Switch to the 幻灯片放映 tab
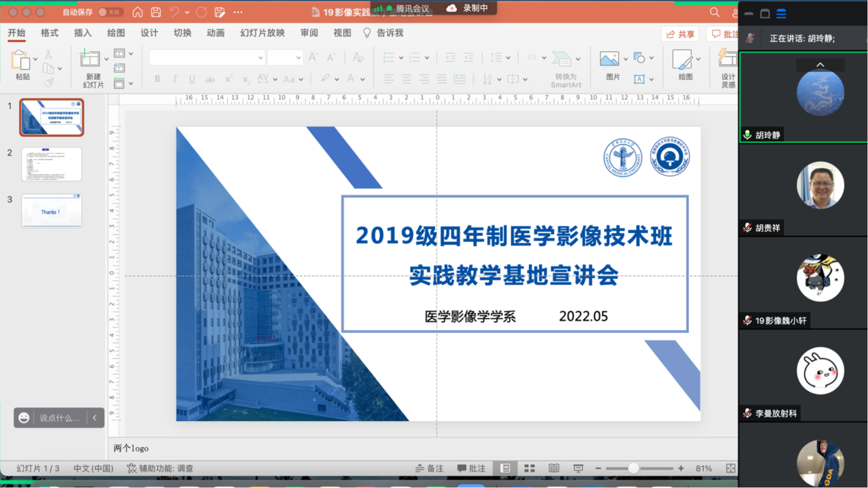Viewport: 868px width, 488px height. (262, 33)
